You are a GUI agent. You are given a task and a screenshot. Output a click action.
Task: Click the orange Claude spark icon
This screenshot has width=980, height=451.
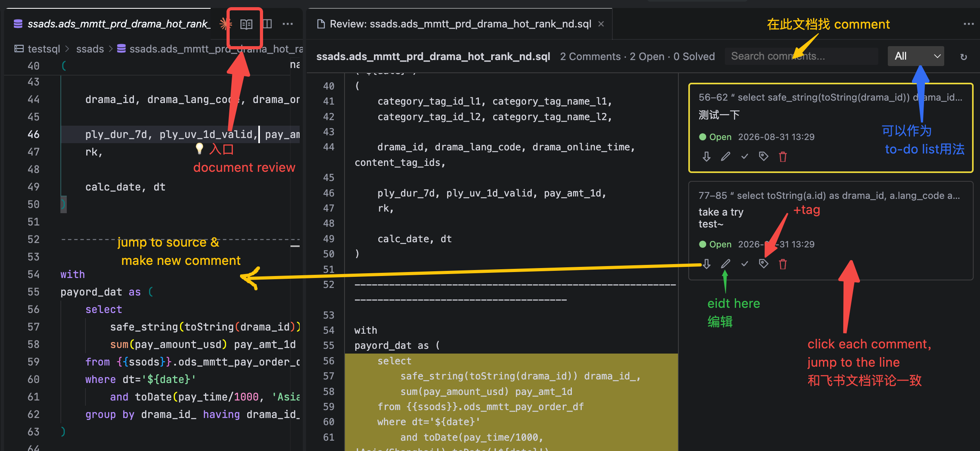(226, 24)
